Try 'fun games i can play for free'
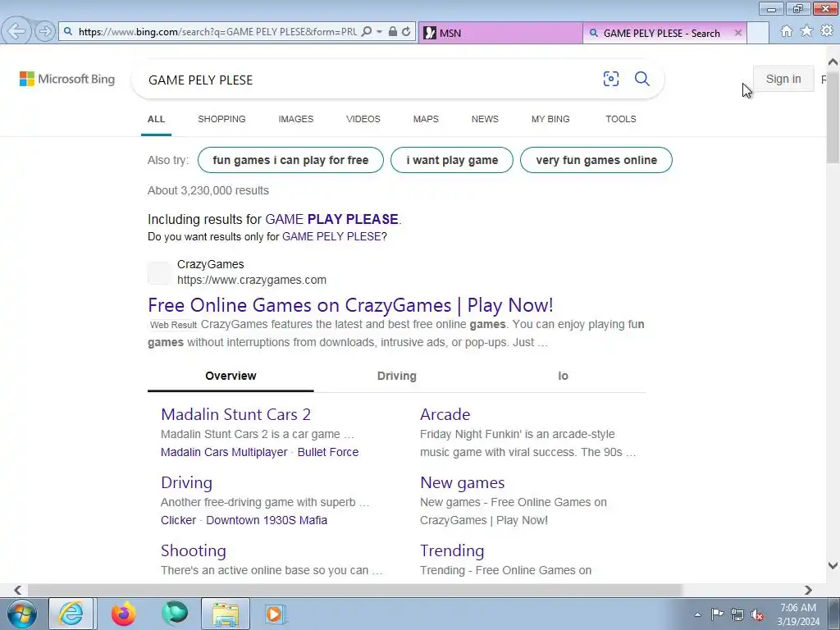 [290, 160]
